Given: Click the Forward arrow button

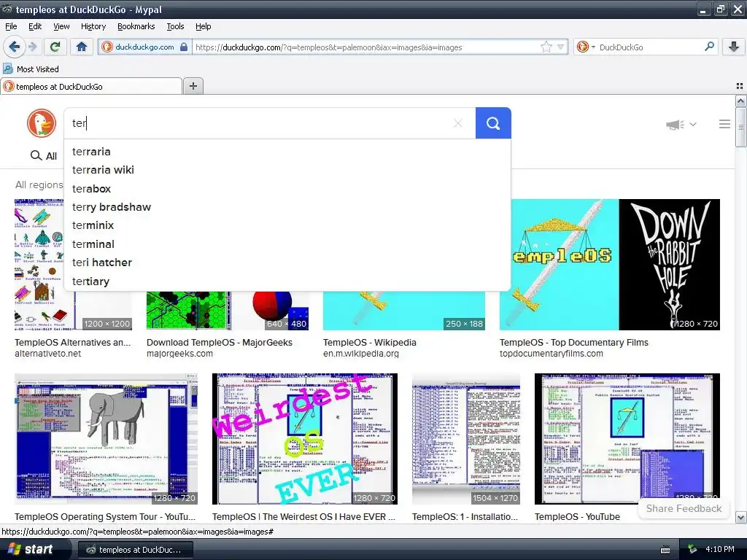Looking at the screenshot, I should coord(32,47).
